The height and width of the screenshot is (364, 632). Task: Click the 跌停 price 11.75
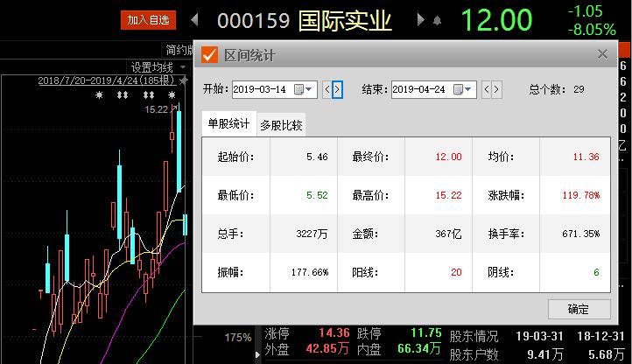click(426, 332)
